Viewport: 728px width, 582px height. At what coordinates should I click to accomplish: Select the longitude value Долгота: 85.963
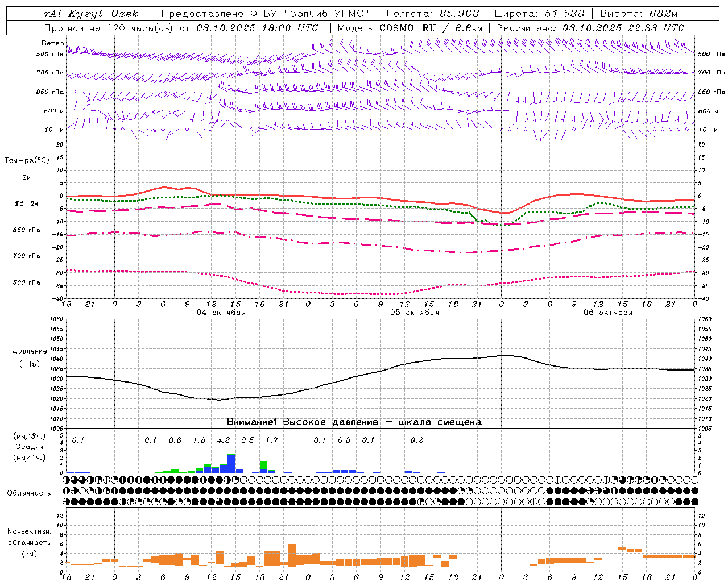pos(432,14)
